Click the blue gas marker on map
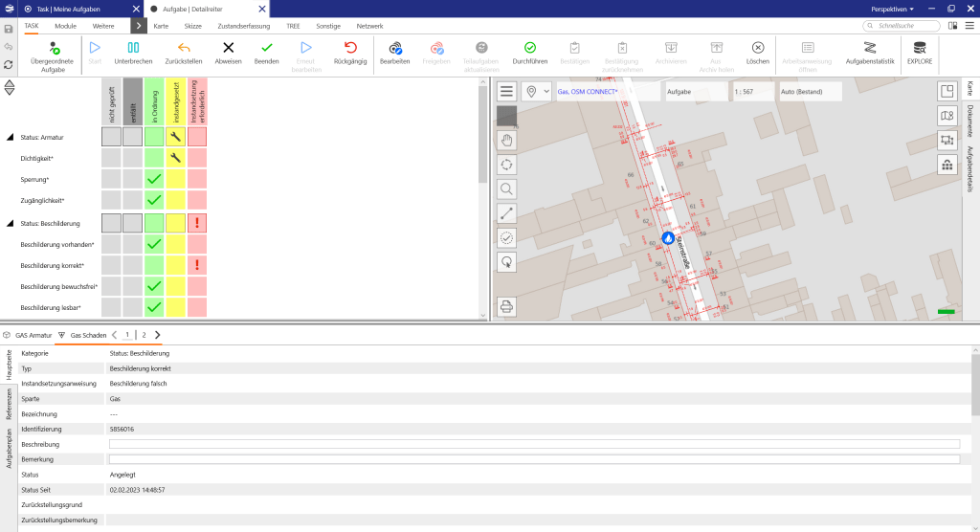This screenshot has width=980, height=532. (x=668, y=235)
